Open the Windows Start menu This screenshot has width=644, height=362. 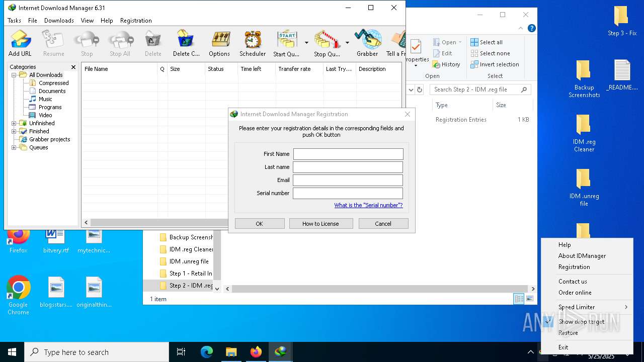[x=12, y=352]
